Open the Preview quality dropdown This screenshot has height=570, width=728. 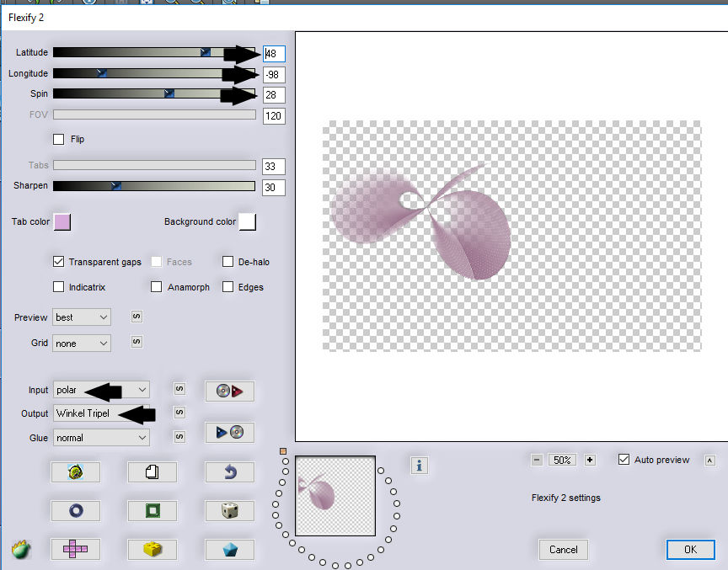[x=82, y=317]
